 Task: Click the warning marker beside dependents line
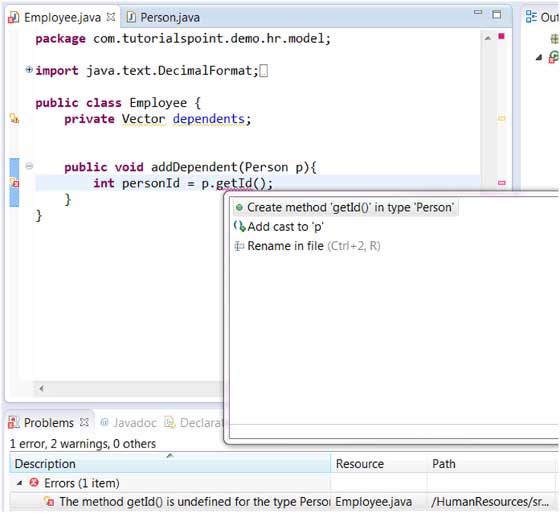pyautogui.click(x=14, y=118)
